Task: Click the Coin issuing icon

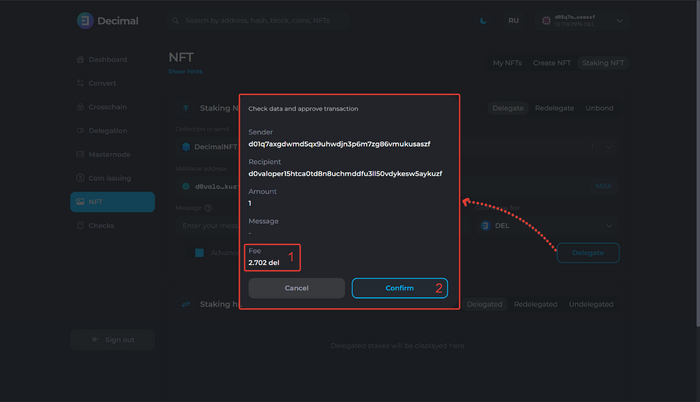Action: point(80,178)
